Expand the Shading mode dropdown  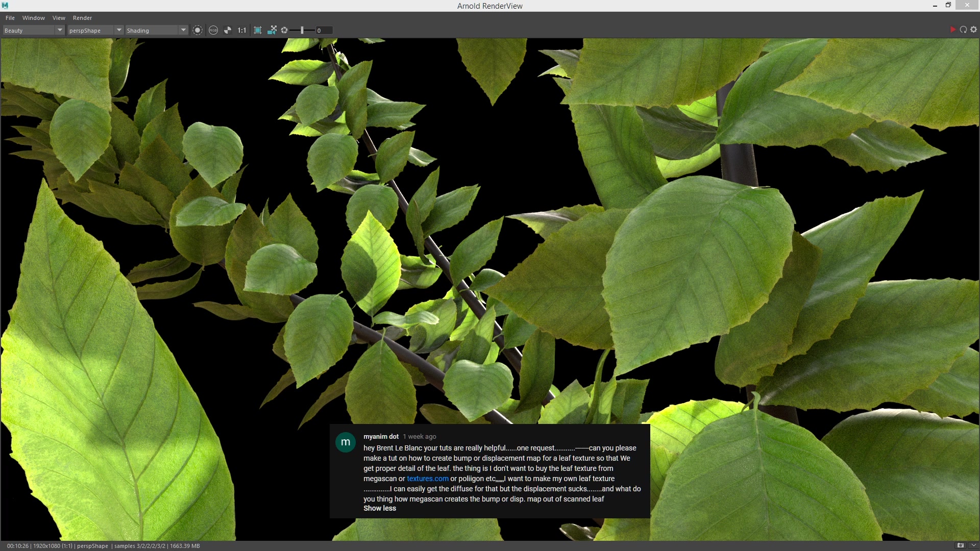[157, 31]
